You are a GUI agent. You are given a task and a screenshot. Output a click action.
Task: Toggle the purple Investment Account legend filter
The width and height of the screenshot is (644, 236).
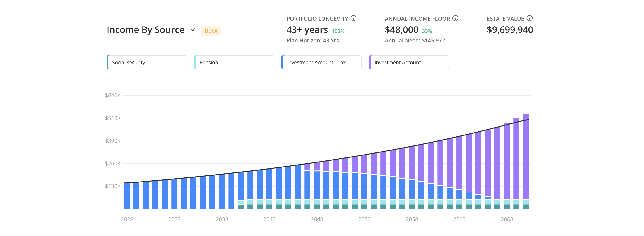pyautogui.click(x=409, y=62)
